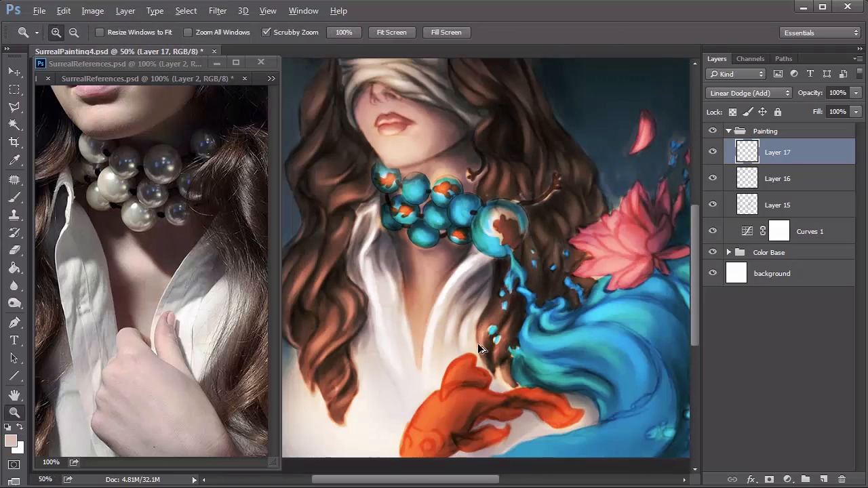The image size is (868, 488).
Task: Select the Polygonal Lasso tool
Action: (14, 107)
